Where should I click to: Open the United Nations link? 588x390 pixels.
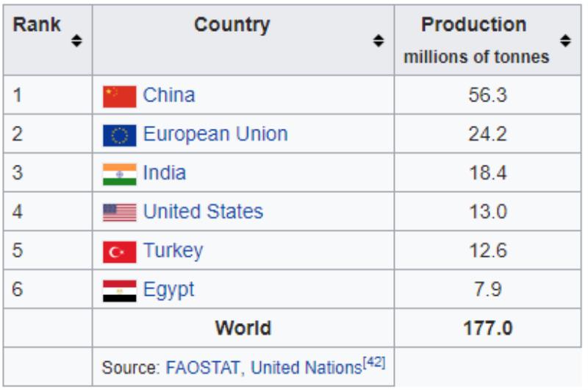[x=306, y=367]
